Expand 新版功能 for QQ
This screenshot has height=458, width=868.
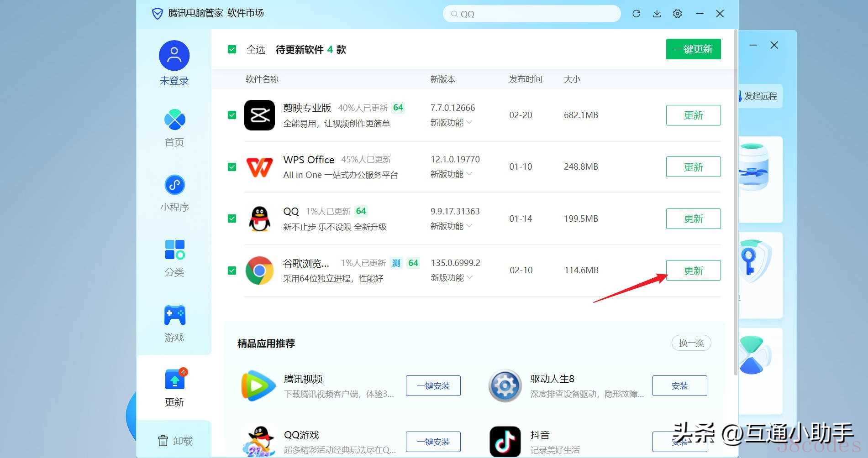[x=451, y=226]
